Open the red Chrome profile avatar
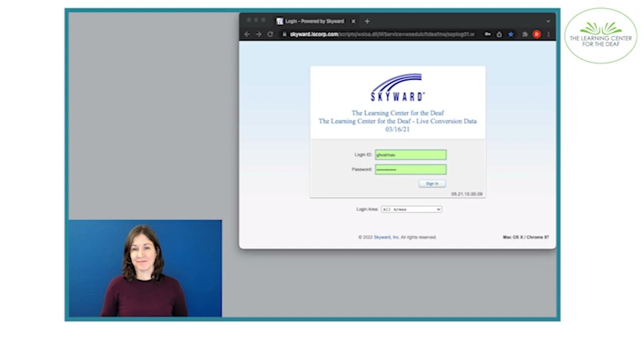Screen dimensions: 644x362 536,34
